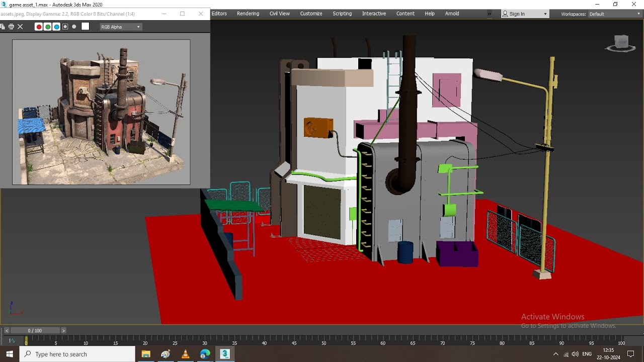Open the Scripting menu

pos(342,14)
